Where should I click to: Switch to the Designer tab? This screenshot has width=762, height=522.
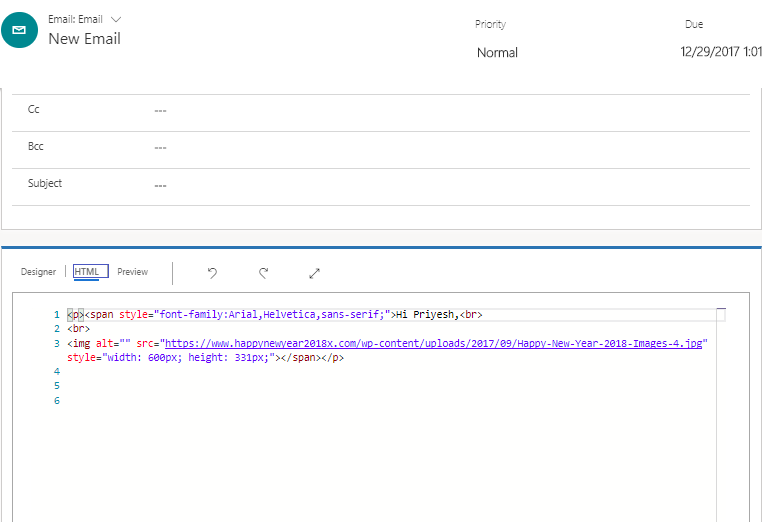[38, 272]
